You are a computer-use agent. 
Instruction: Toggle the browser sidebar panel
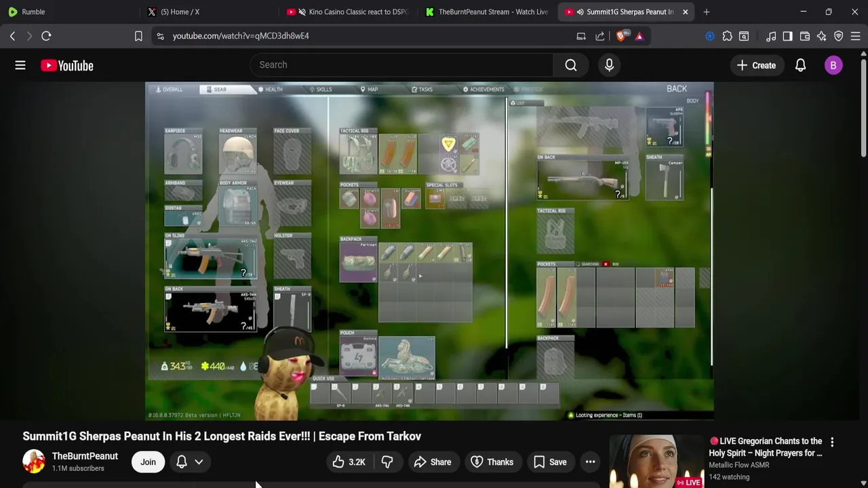[787, 36]
